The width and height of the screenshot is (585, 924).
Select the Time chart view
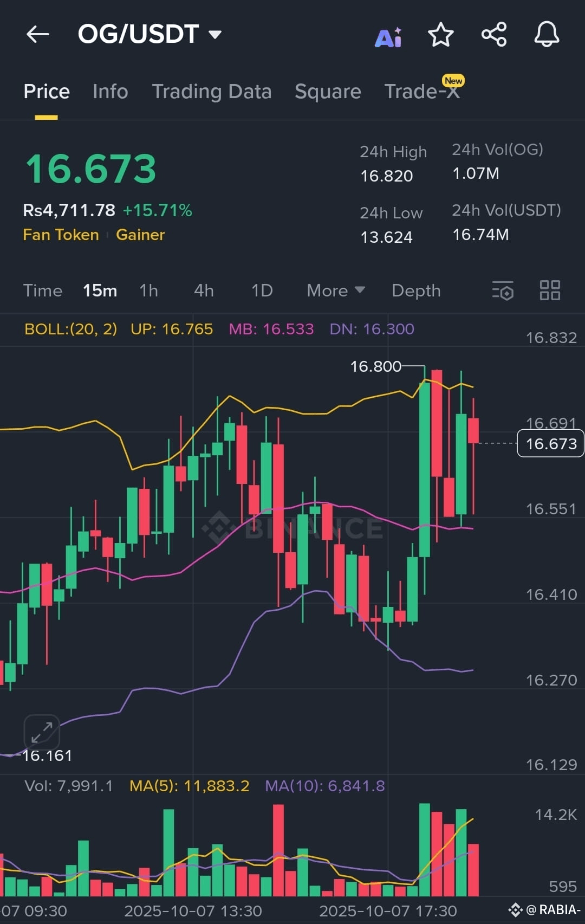[43, 290]
